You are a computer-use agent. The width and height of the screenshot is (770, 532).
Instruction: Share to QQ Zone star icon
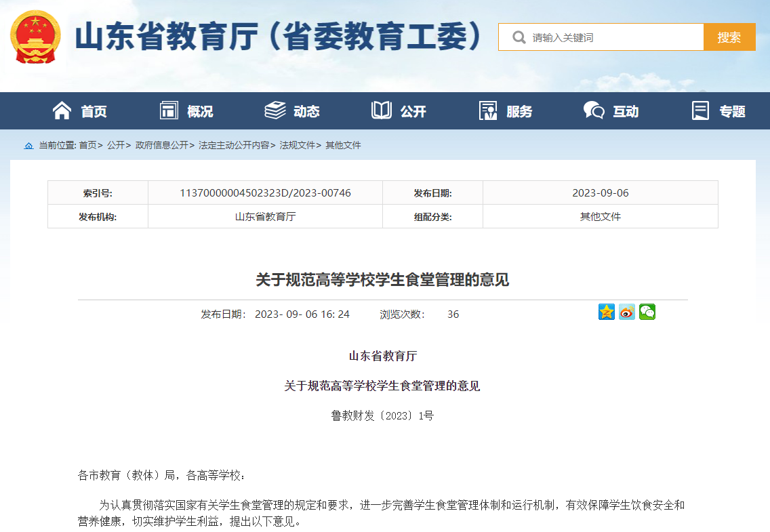click(607, 312)
